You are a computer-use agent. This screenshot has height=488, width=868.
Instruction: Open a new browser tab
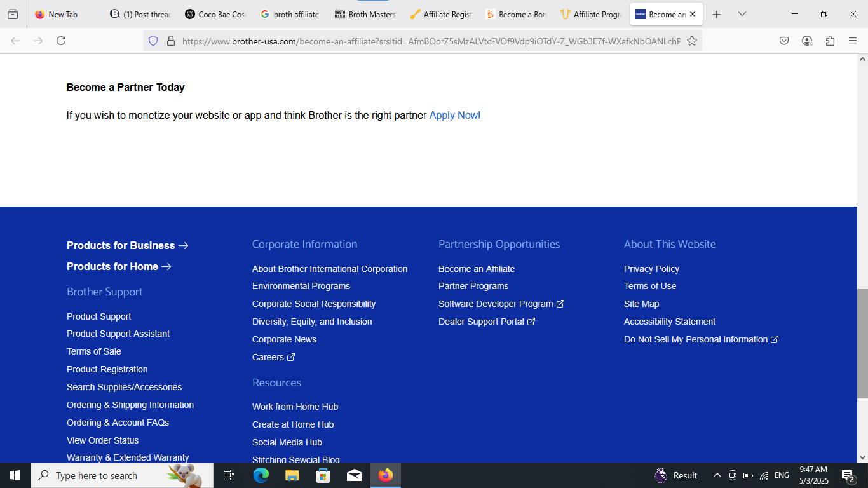pyautogui.click(x=717, y=14)
